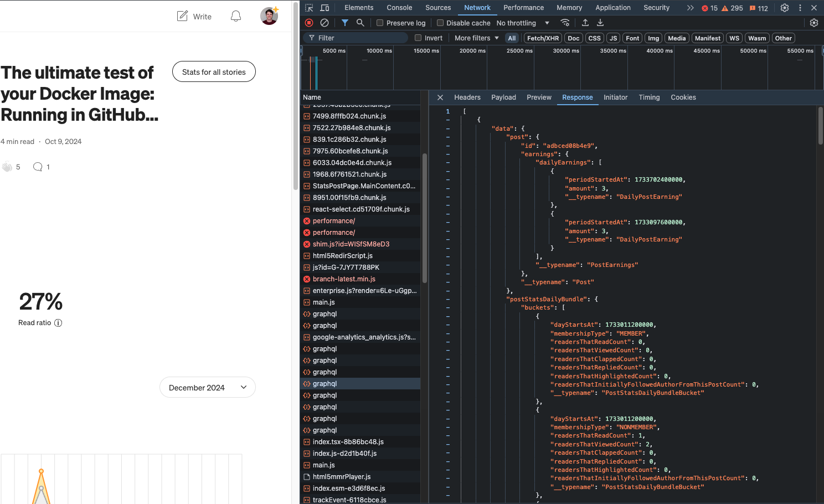Click the Write button on Medium
This screenshot has width=824, height=504.
(194, 16)
